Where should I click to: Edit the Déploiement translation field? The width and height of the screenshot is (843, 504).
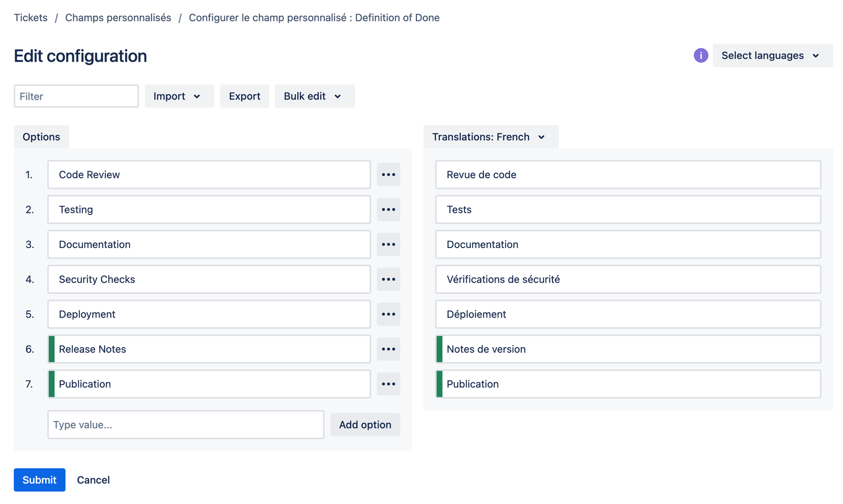tap(628, 314)
